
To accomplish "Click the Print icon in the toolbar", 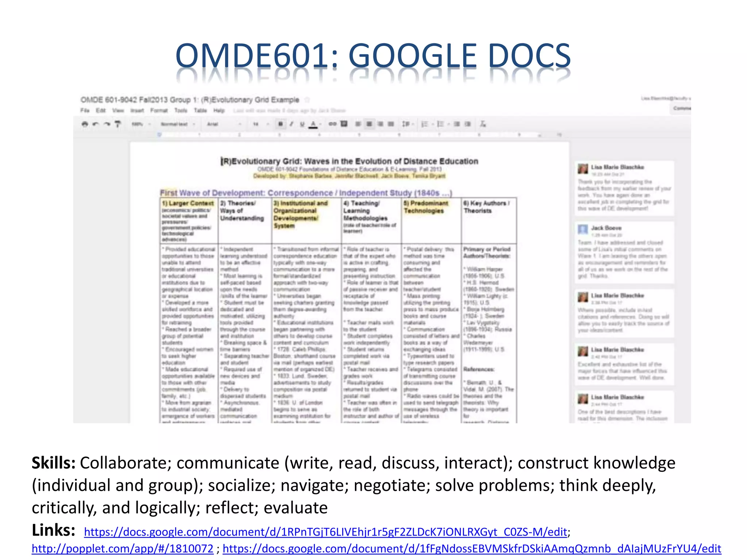I will pos(85,124).
